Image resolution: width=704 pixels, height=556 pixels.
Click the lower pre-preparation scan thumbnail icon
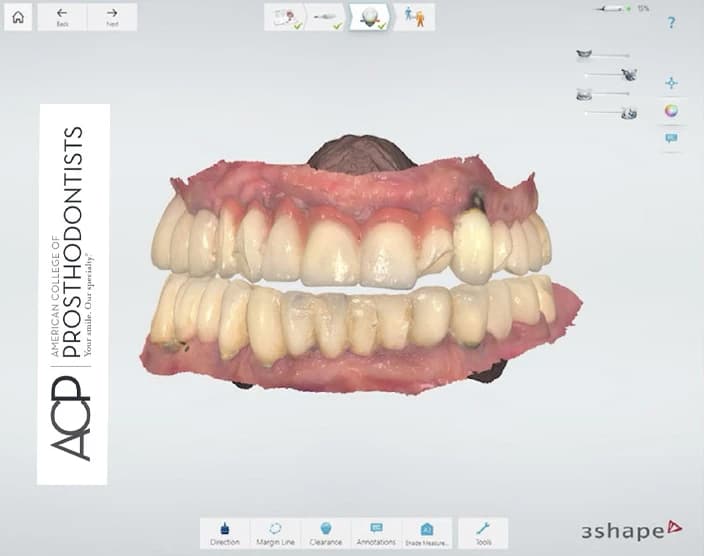pyautogui.click(x=629, y=113)
